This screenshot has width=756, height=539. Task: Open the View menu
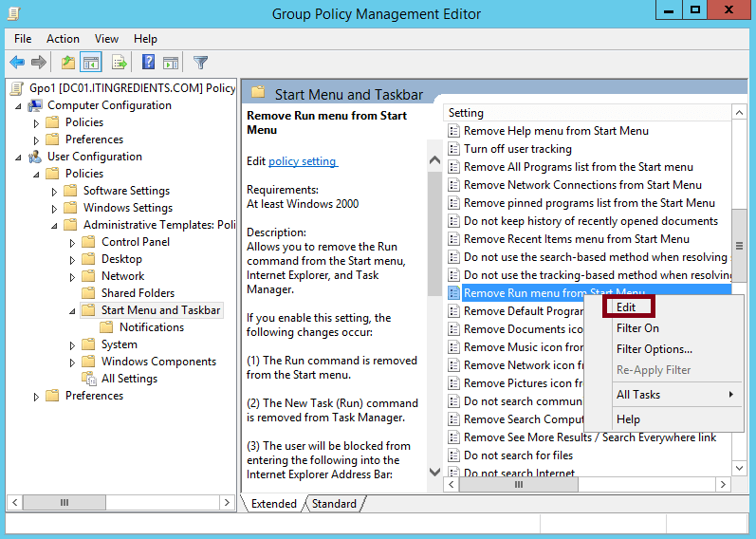click(x=106, y=39)
